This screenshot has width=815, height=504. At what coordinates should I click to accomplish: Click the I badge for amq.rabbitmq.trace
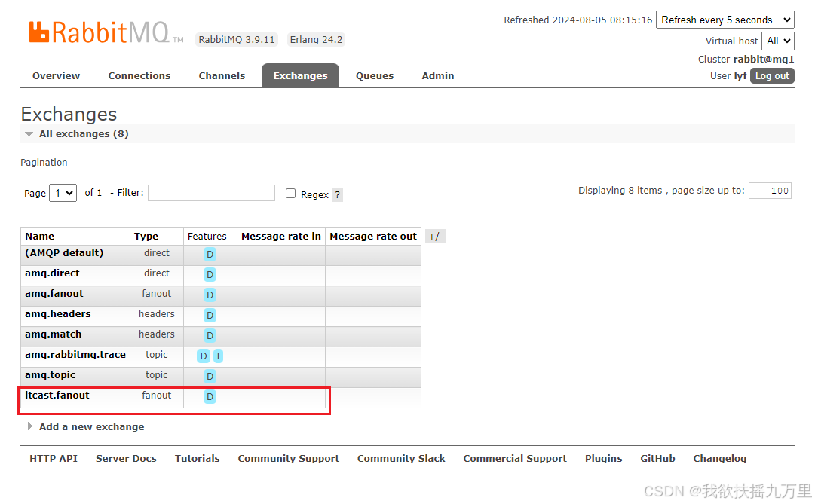coord(219,356)
